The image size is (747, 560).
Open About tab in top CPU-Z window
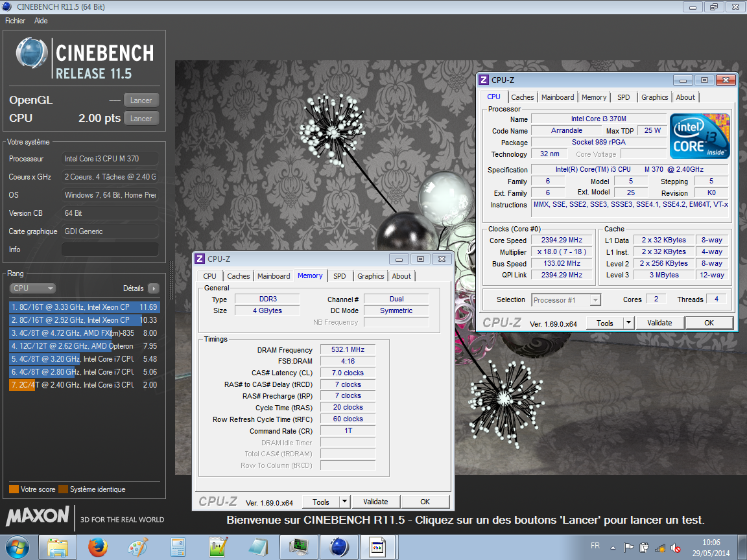(685, 97)
